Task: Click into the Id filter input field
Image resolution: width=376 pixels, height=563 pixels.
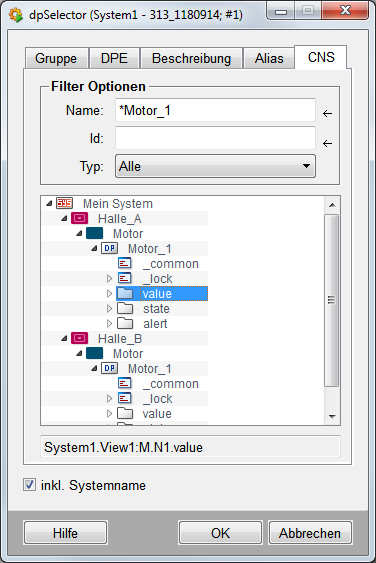Action: click(x=215, y=138)
